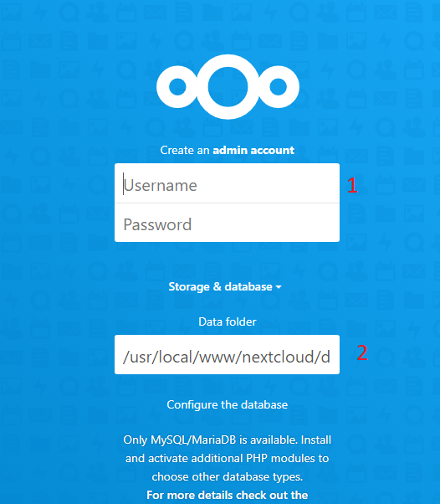Click the 'Only MySQL/MariaDB is available' notice
This screenshot has width=440, height=504.
coord(211,440)
